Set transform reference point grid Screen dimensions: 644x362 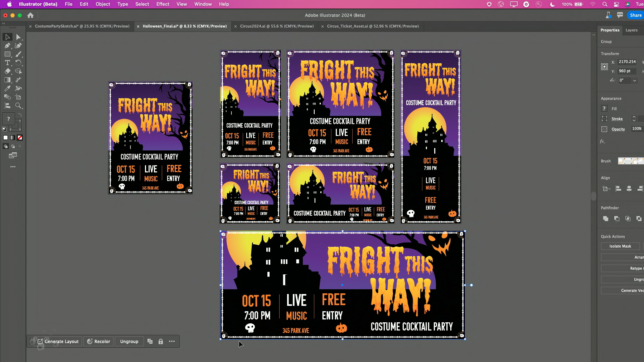[604, 67]
